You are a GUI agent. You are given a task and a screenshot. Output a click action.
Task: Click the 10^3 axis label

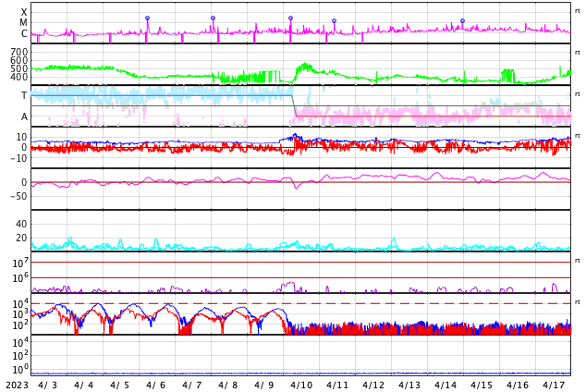[20, 314]
